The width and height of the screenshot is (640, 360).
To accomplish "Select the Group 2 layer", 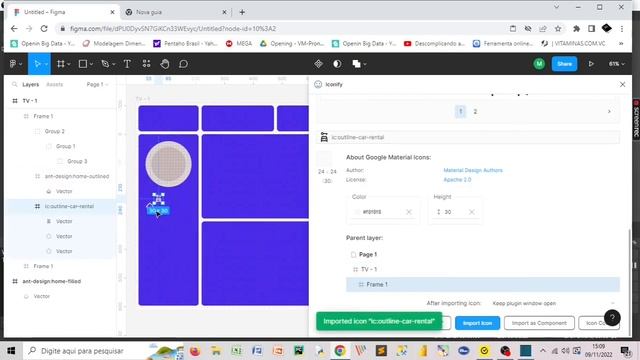I will tap(55, 131).
